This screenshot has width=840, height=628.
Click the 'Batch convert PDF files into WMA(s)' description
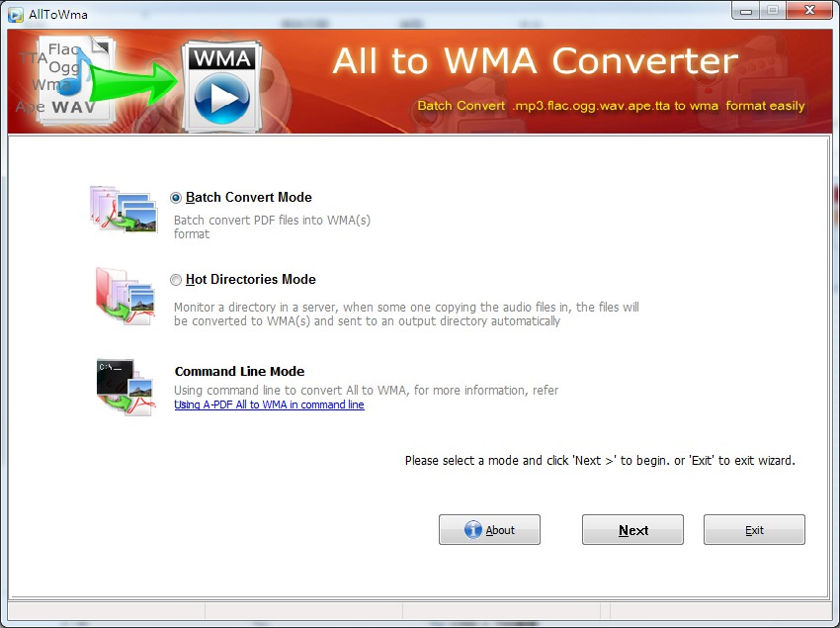click(x=272, y=226)
